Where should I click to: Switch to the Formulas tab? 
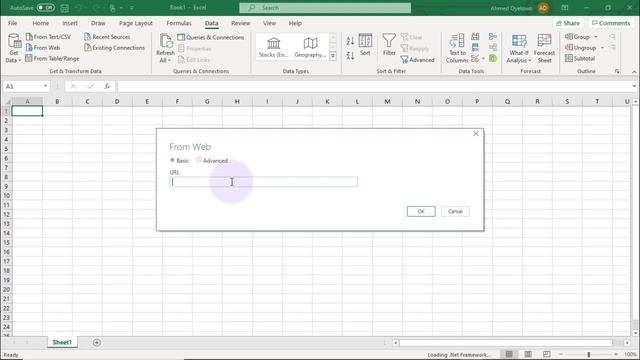tap(179, 23)
